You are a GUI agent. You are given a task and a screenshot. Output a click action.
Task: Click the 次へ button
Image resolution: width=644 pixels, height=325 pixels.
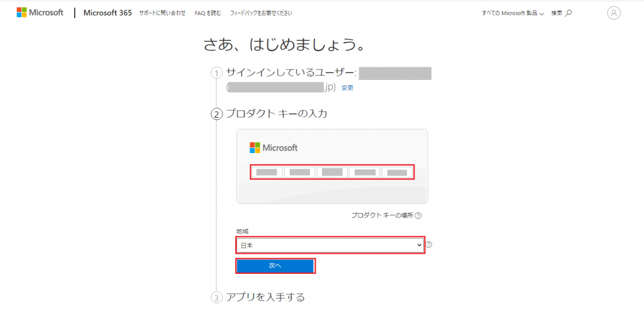275,266
